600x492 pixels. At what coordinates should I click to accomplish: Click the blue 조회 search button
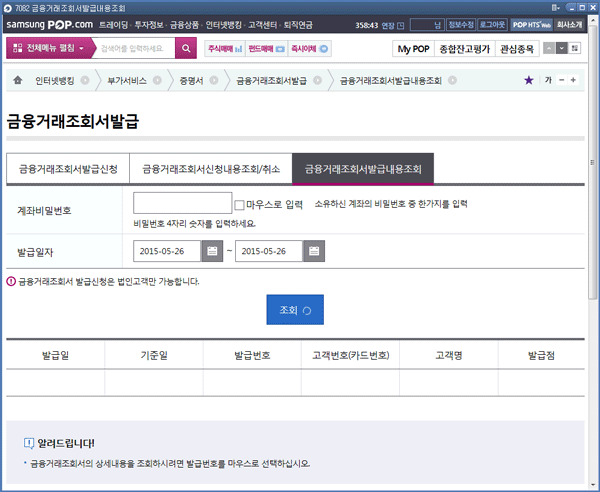click(295, 310)
